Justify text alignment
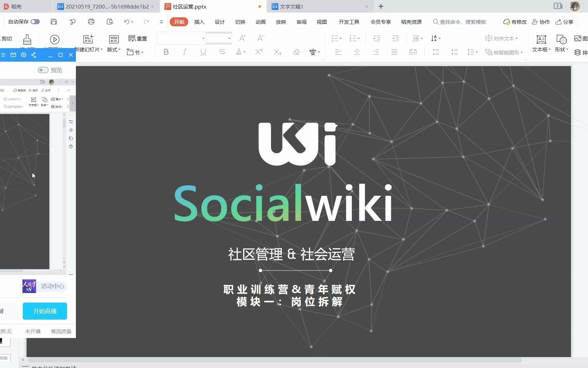588x368 pixels. tap(394, 52)
